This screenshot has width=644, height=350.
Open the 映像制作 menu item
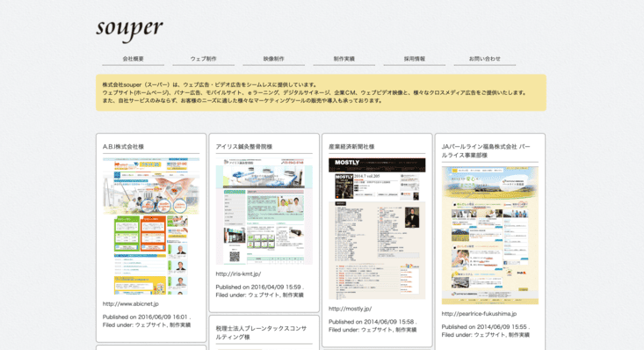(273, 59)
